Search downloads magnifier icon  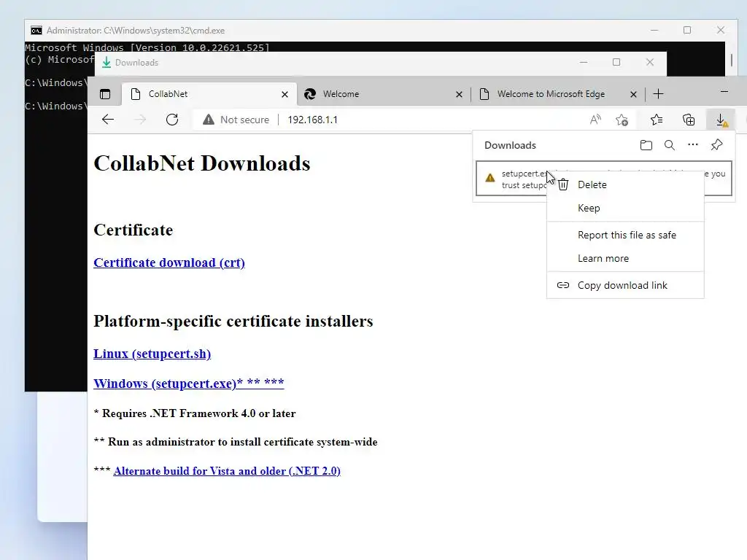(x=670, y=145)
